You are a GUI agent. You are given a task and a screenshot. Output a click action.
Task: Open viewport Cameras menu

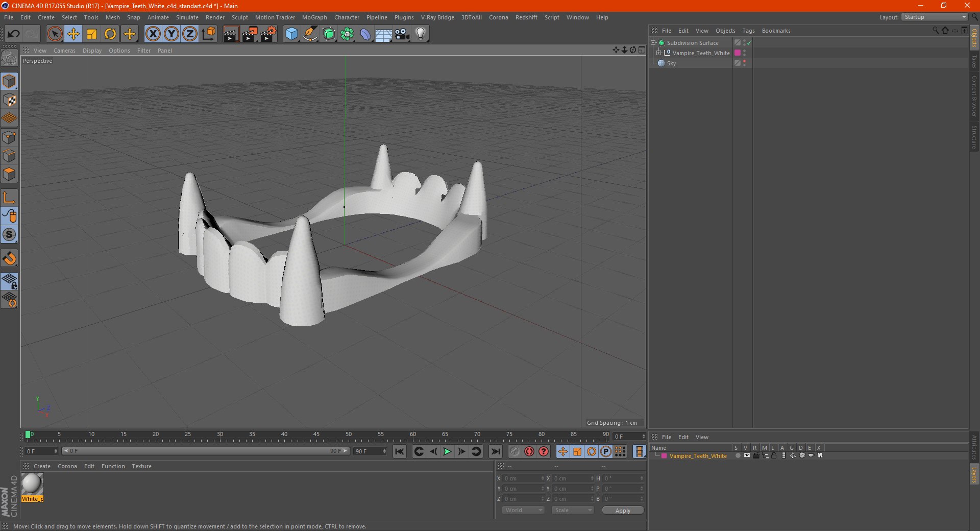[64, 51]
